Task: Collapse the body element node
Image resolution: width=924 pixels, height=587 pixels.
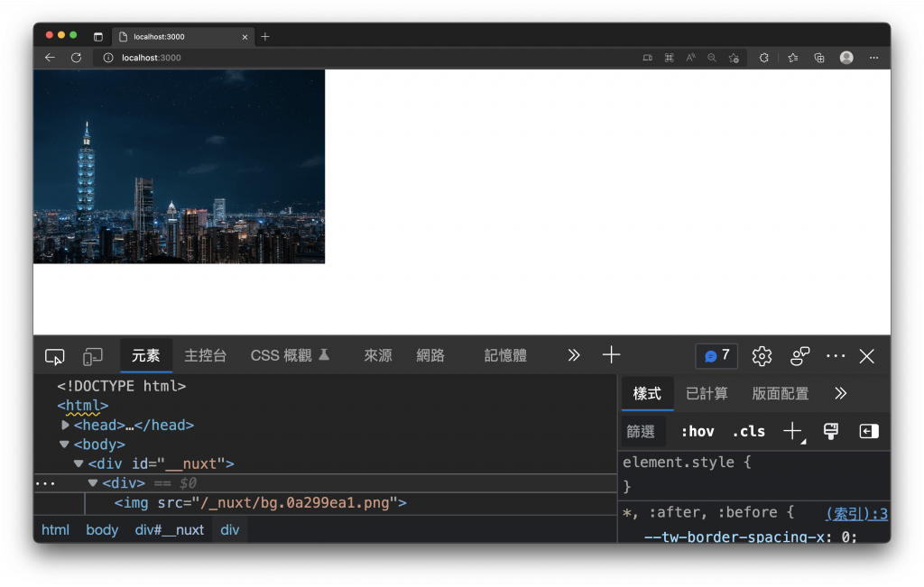Action: point(64,444)
